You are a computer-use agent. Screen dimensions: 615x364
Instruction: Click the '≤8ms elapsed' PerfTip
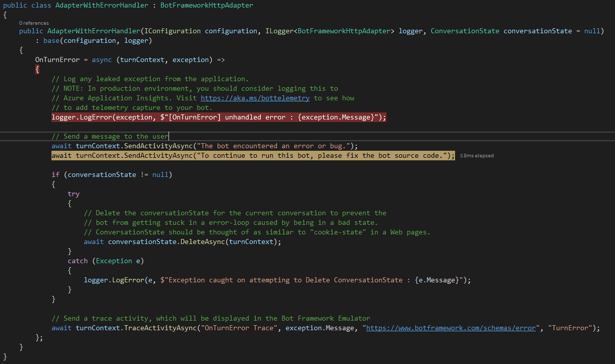477,156
